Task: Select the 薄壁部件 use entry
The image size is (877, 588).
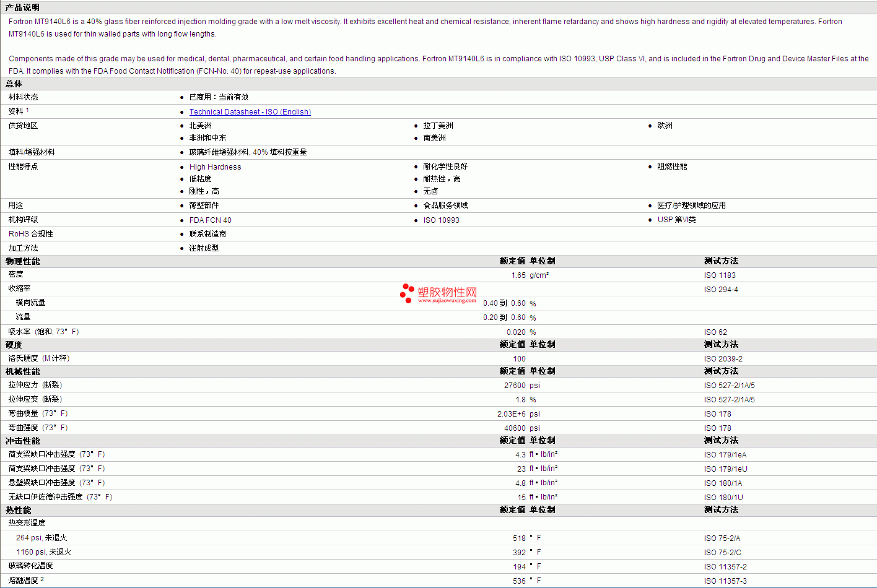Action: tap(204, 205)
